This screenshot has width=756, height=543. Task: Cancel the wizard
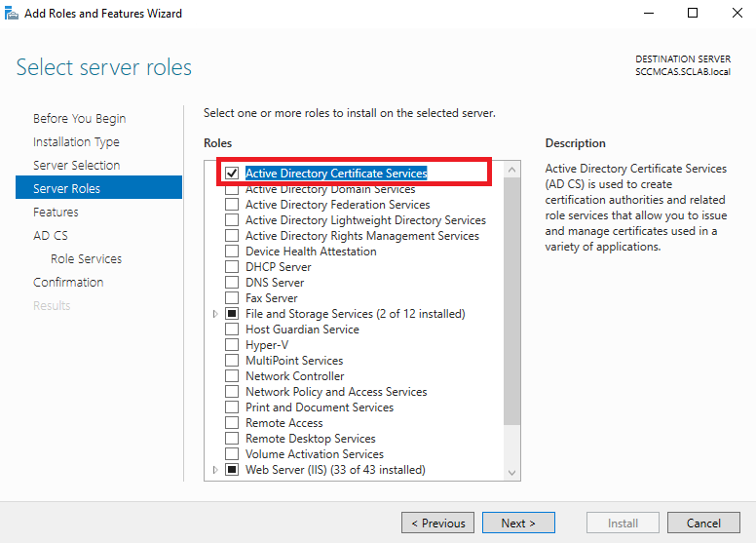pyautogui.click(x=703, y=523)
